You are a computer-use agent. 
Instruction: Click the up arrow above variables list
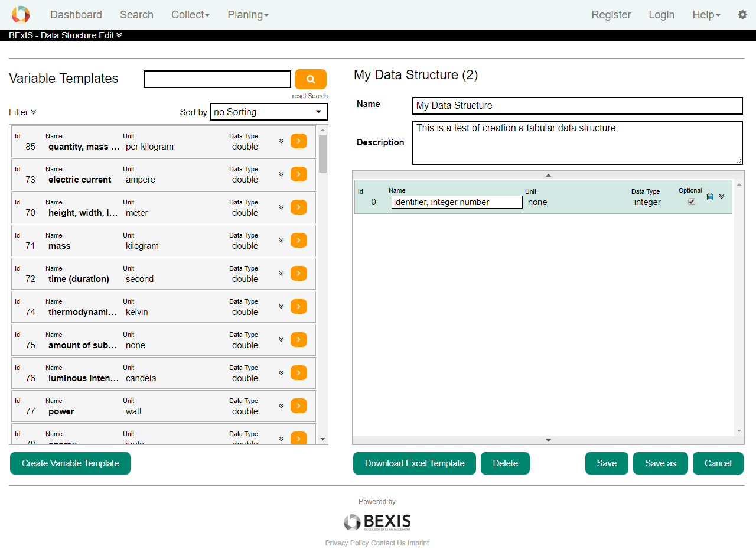point(548,175)
